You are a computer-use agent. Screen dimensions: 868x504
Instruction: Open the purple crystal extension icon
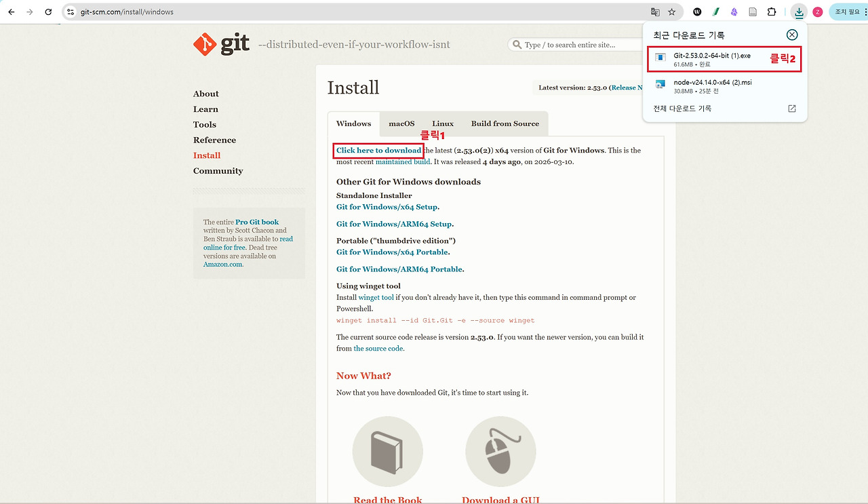click(x=734, y=12)
